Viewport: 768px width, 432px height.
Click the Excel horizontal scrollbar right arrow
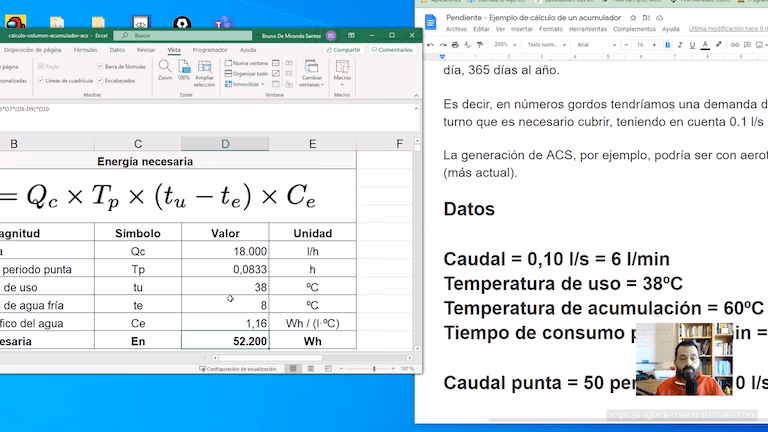[x=409, y=358]
